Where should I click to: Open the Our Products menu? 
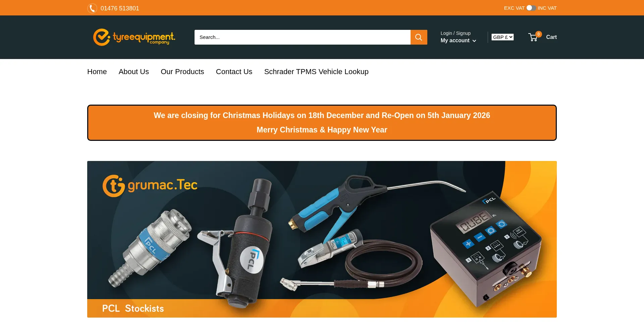(182, 72)
